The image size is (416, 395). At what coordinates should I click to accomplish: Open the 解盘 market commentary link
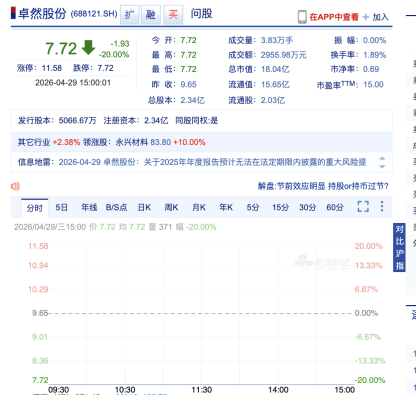[323, 186]
